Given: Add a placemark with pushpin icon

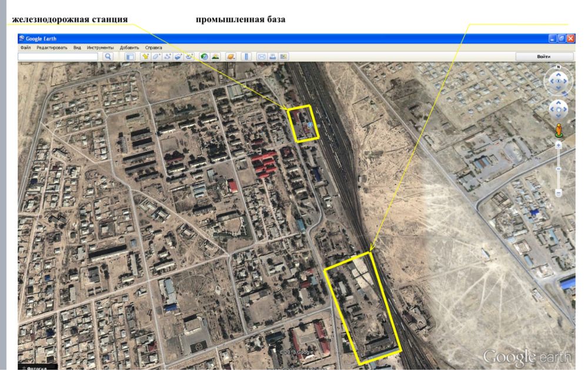Looking at the screenshot, I should click(x=145, y=56).
